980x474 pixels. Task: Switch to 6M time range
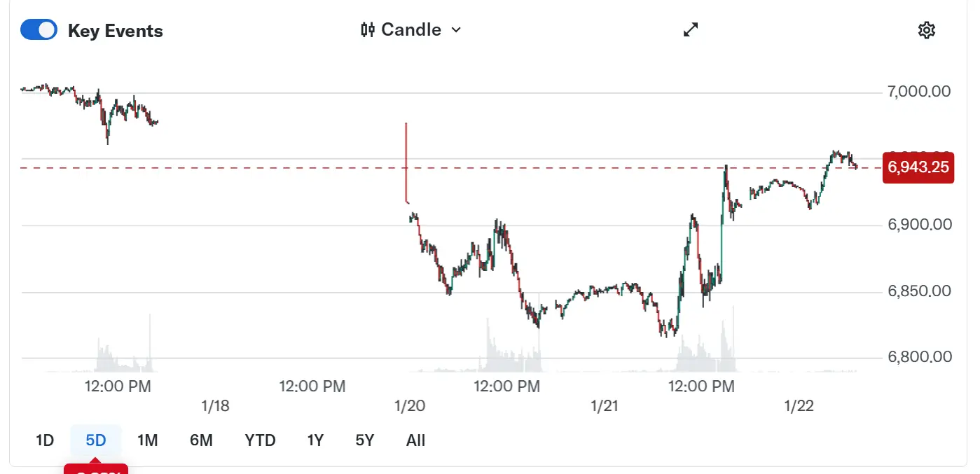(201, 440)
